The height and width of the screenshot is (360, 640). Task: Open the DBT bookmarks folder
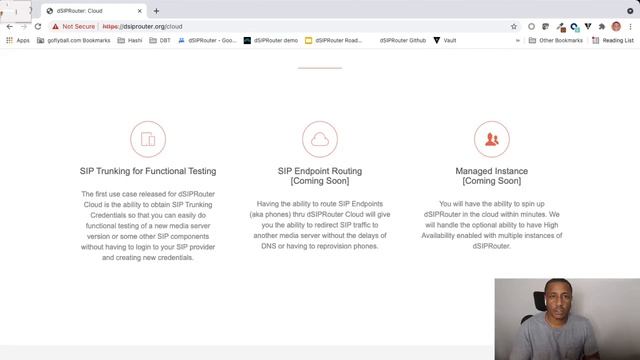[160, 40]
